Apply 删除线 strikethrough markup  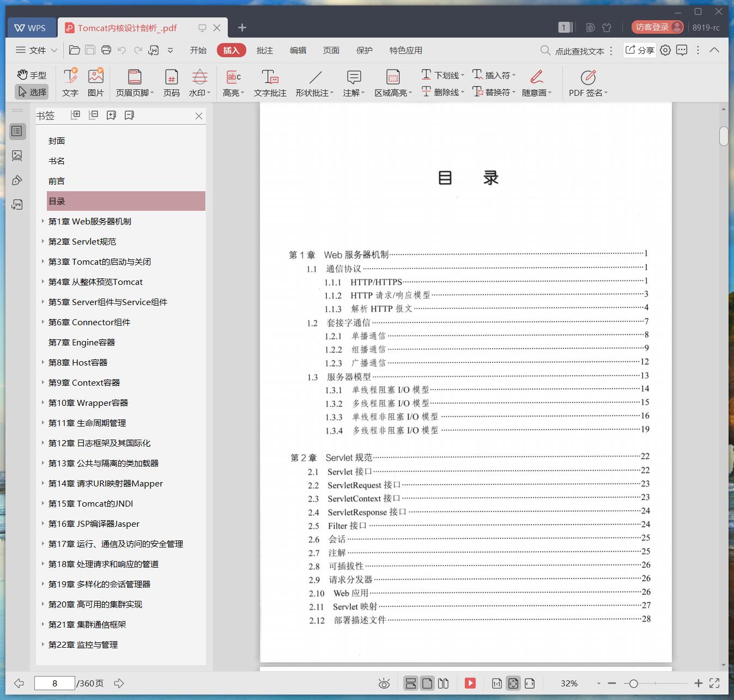442,92
